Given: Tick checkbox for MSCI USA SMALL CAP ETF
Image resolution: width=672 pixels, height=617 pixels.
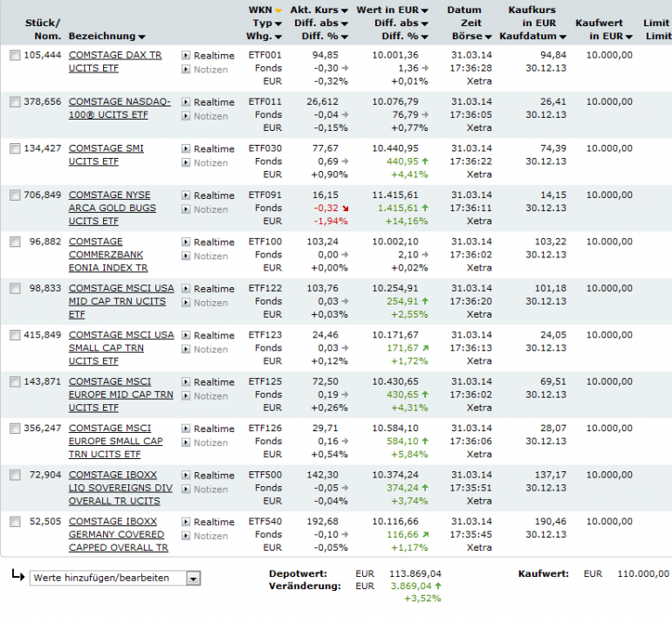Looking at the screenshot, I should (x=15, y=335).
